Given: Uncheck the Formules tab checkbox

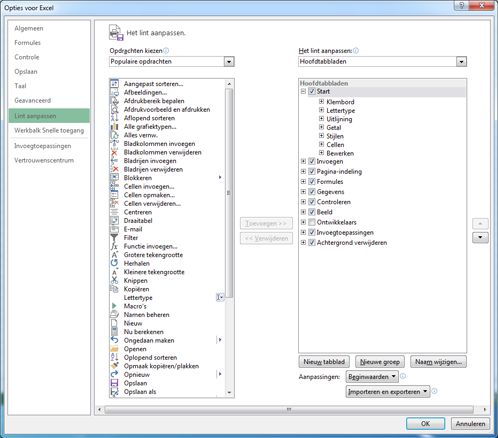Looking at the screenshot, I should 312,182.
